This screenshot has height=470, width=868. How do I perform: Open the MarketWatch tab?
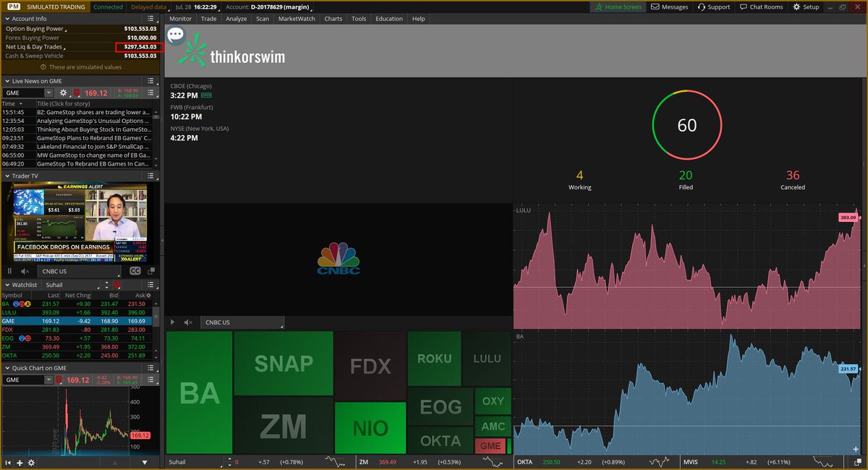pyautogui.click(x=297, y=19)
